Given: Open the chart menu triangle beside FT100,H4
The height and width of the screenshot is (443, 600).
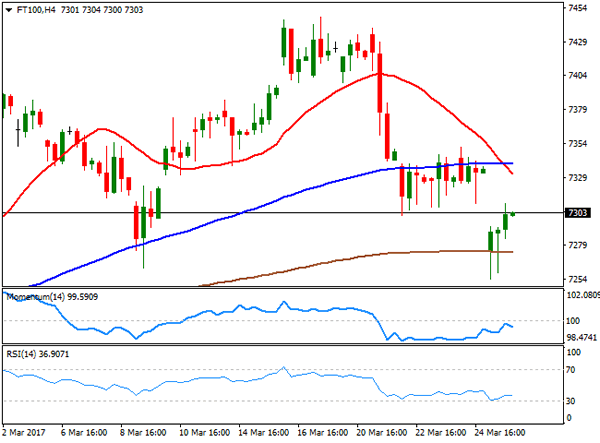Looking at the screenshot, I should pyautogui.click(x=9, y=10).
